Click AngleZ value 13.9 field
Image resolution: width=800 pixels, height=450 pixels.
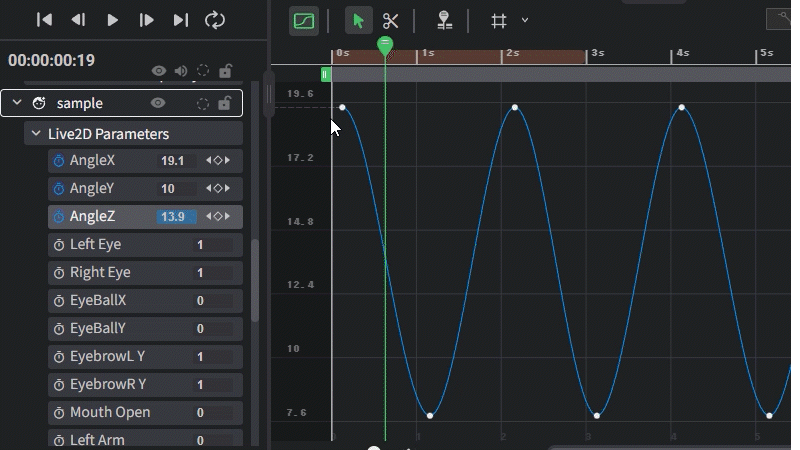tap(176, 216)
